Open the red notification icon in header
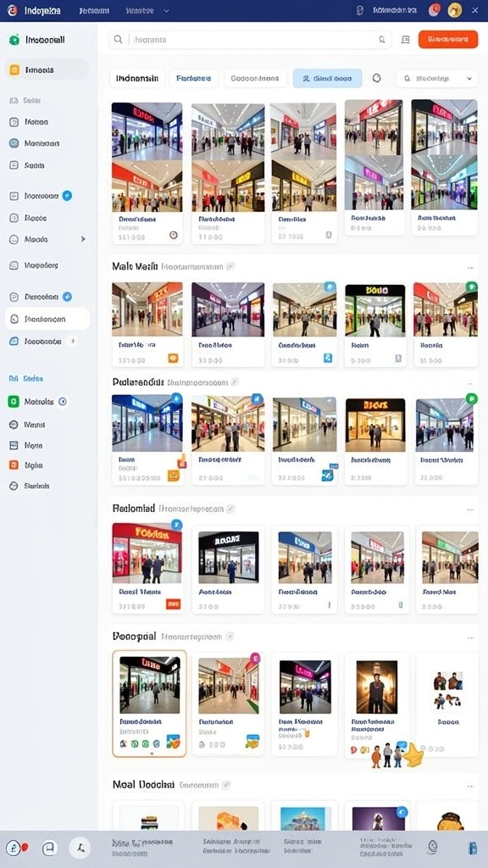This screenshot has width=488, height=868. 435,10
